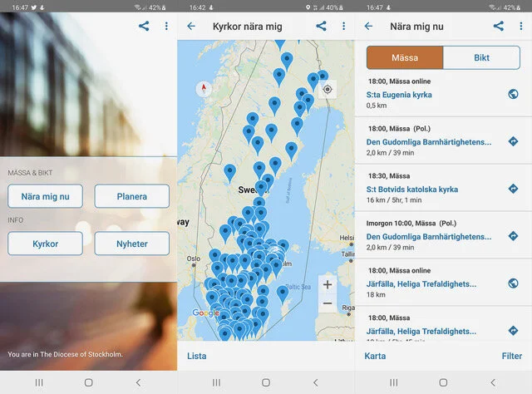The height and width of the screenshot is (394, 532).
Task: Open the Kyrkor button
Action: point(45,244)
